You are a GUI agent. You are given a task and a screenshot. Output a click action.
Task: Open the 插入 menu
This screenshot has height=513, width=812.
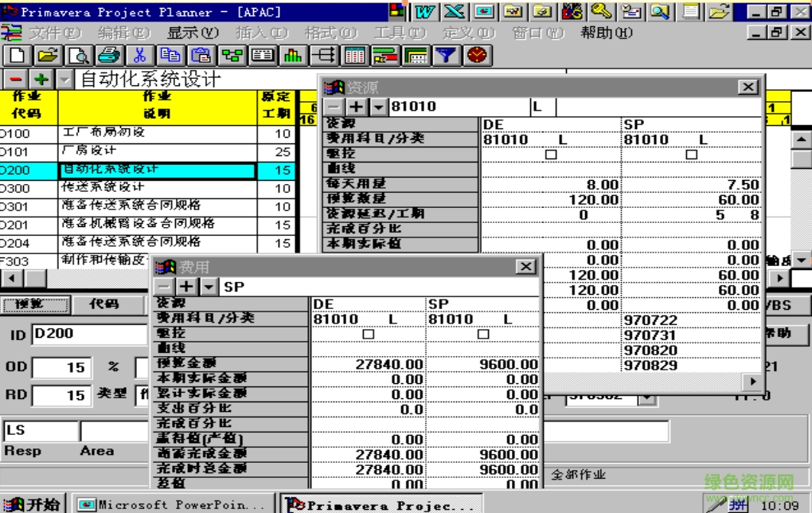point(262,33)
